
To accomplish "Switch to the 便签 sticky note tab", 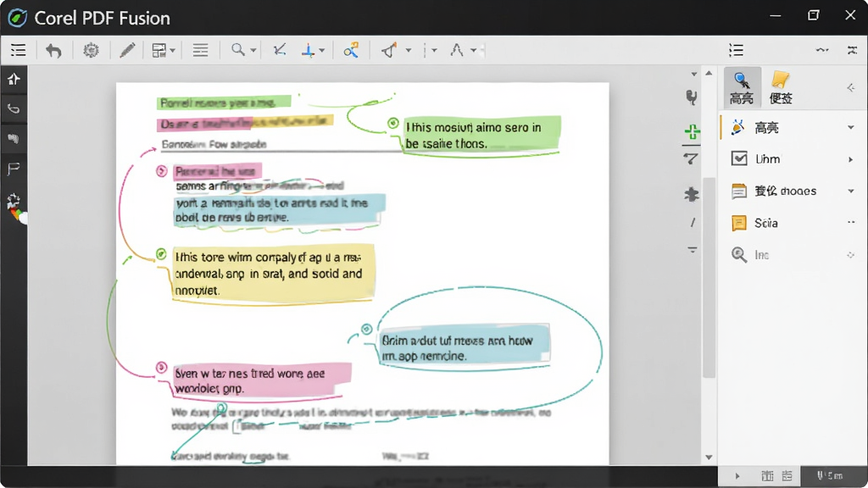I will [x=781, y=88].
